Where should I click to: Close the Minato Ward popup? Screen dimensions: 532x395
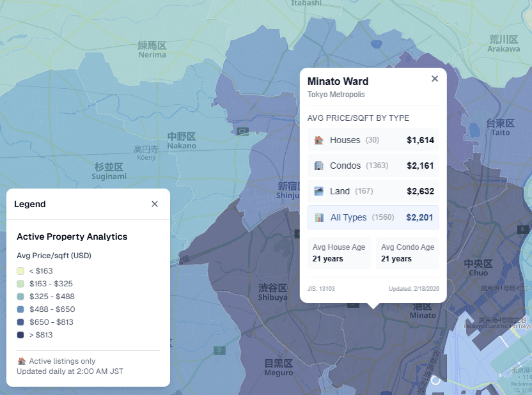click(435, 79)
